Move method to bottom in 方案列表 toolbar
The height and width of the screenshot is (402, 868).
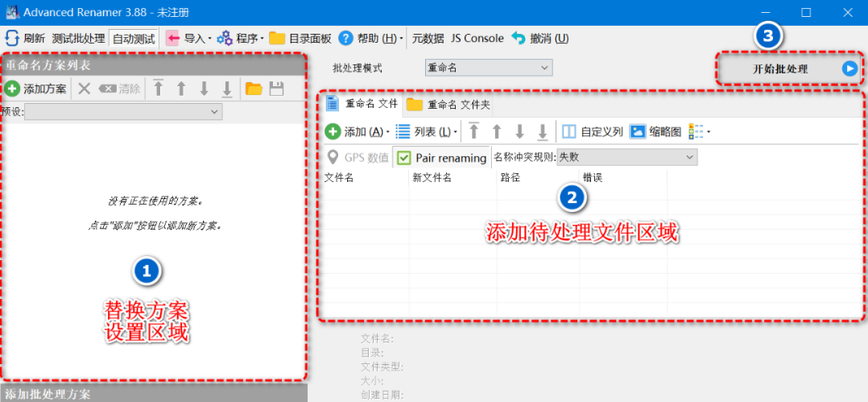pos(227,89)
